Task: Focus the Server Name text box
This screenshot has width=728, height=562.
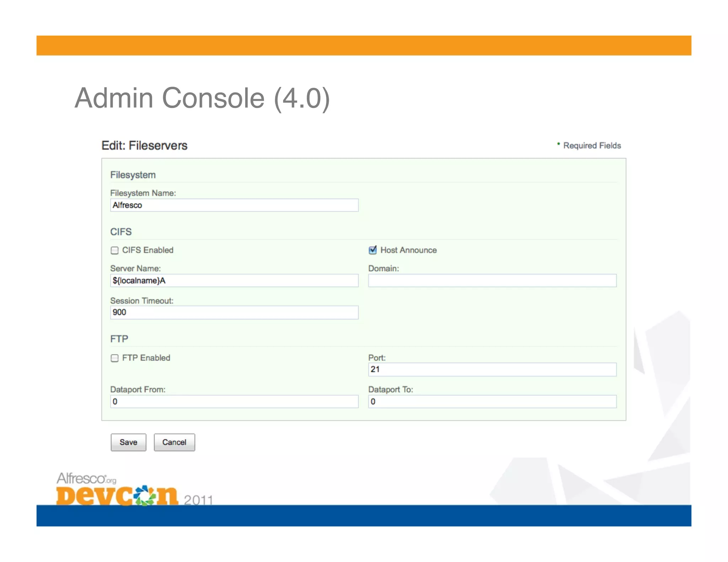Action: [x=234, y=281]
